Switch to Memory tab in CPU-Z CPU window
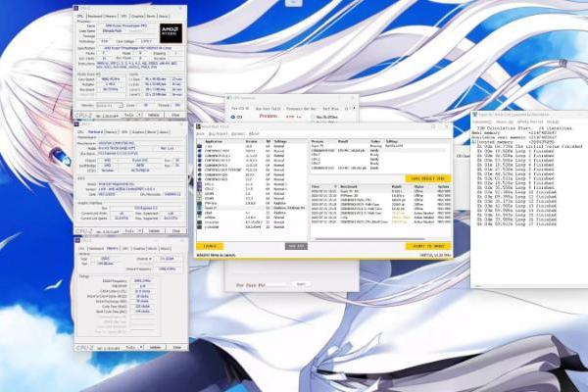 point(111,16)
